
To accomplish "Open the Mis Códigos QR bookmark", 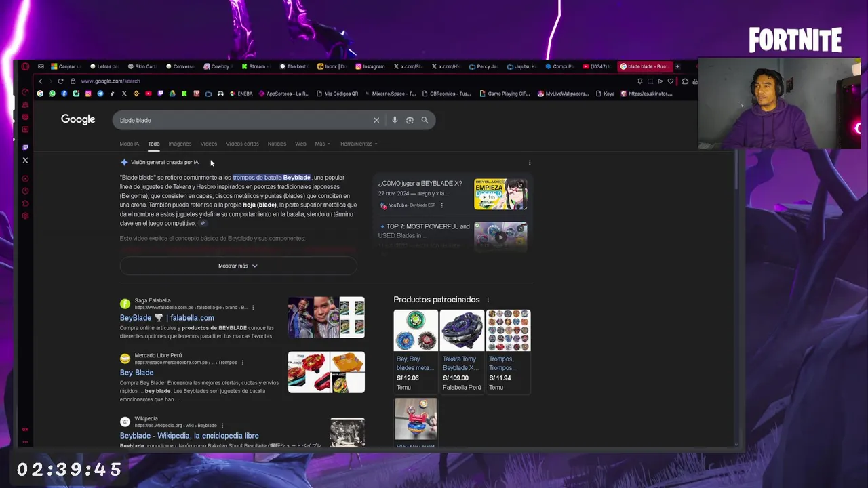I will 338,94.
